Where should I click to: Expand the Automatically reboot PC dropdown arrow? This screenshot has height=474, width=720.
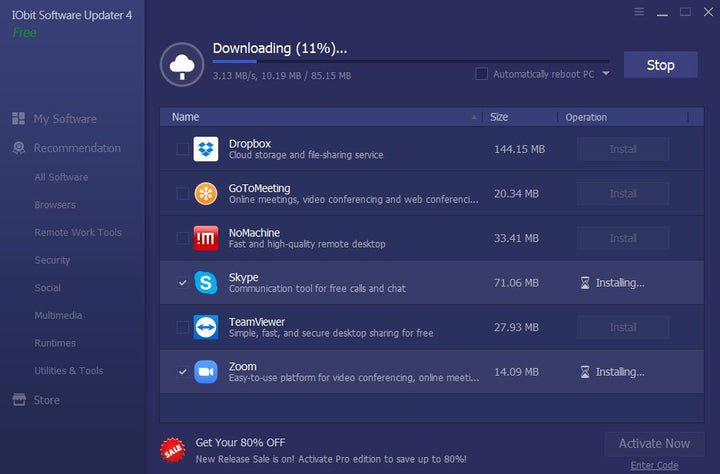pos(605,74)
